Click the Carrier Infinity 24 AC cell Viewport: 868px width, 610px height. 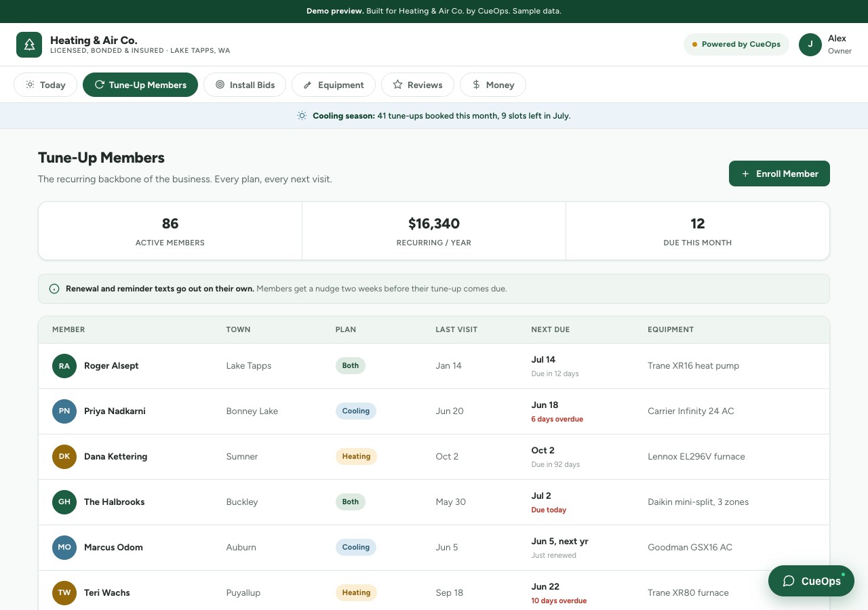[x=691, y=411]
